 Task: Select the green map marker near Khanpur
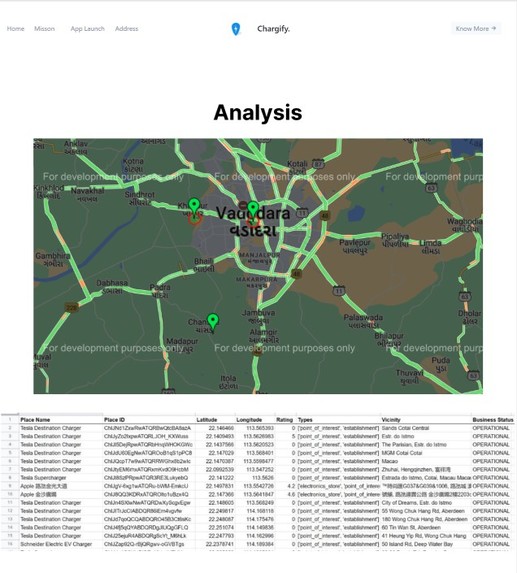(194, 206)
